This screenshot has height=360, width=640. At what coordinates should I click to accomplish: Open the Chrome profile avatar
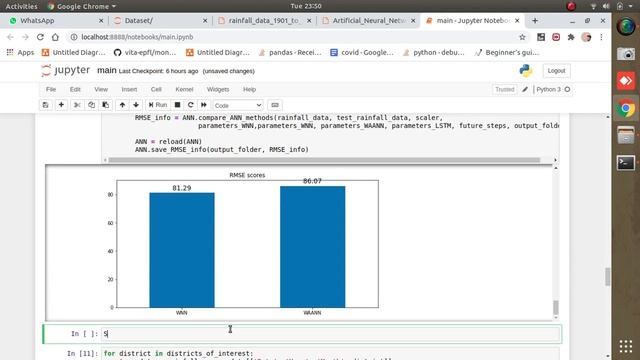tap(586, 37)
